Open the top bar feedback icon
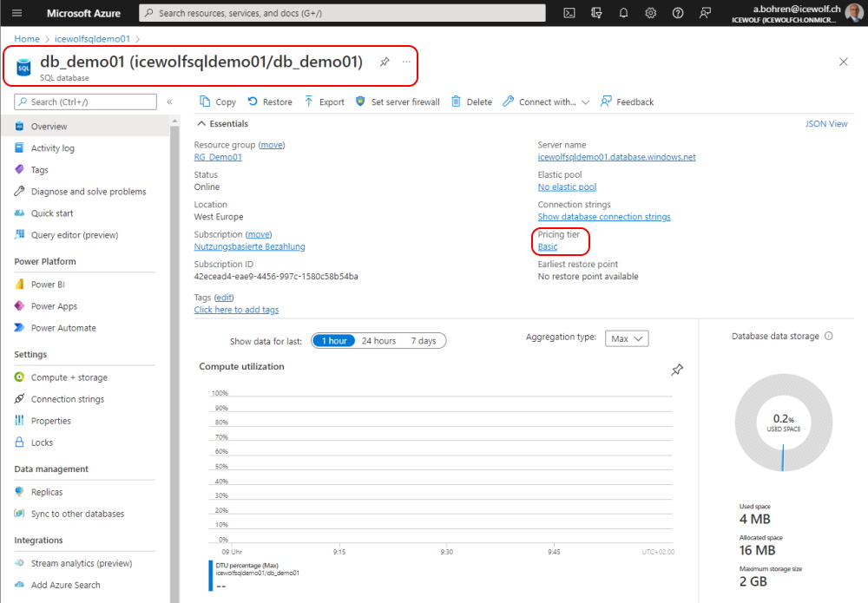This screenshot has width=868, height=603. 705,13
